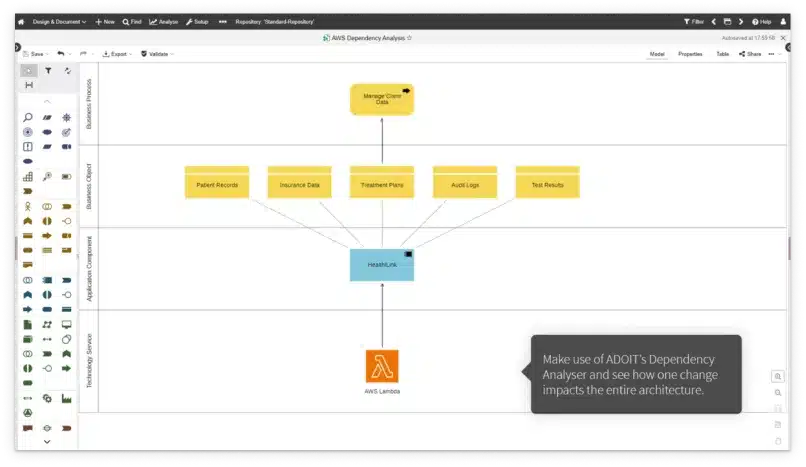
Task: Pick the factory facility element
Action: [x=66, y=399]
